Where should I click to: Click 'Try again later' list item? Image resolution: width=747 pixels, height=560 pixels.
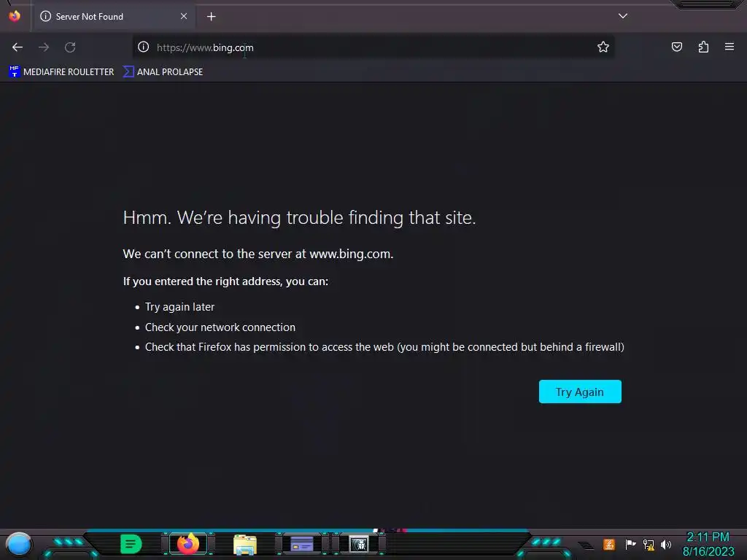(179, 307)
